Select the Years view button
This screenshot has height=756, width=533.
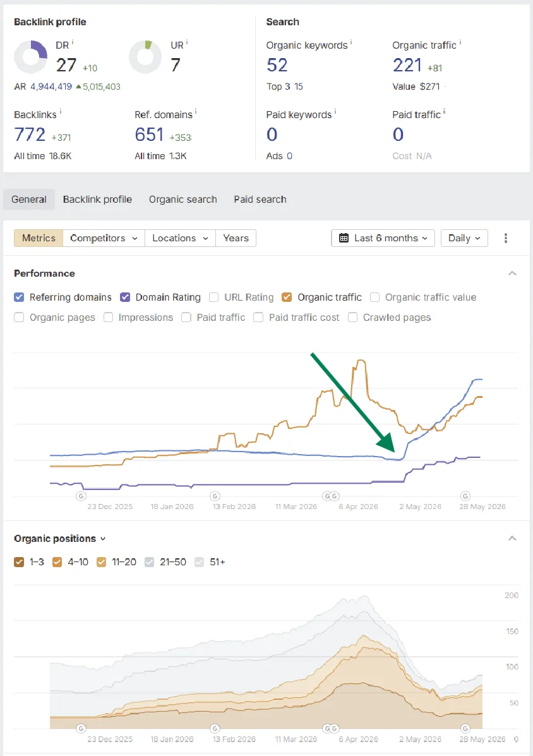tap(236, 238)
